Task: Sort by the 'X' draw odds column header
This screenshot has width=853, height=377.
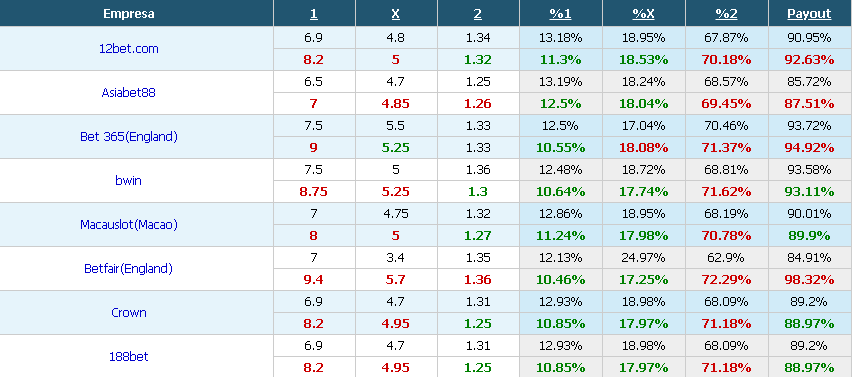Action: pyautogui.click(x=395, y=14)
